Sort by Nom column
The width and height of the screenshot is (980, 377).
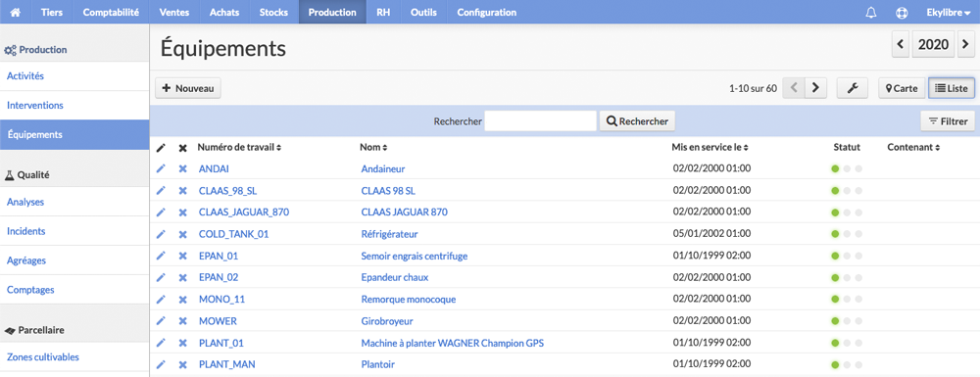[373, 147]
